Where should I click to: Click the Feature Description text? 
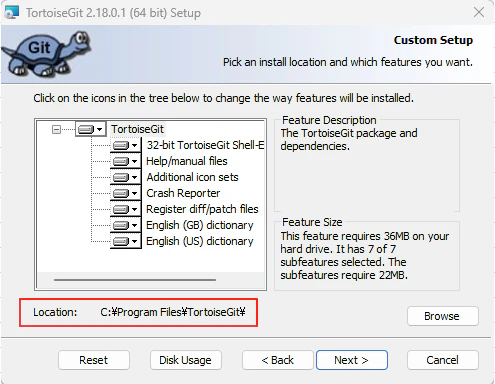pos(349,140)
